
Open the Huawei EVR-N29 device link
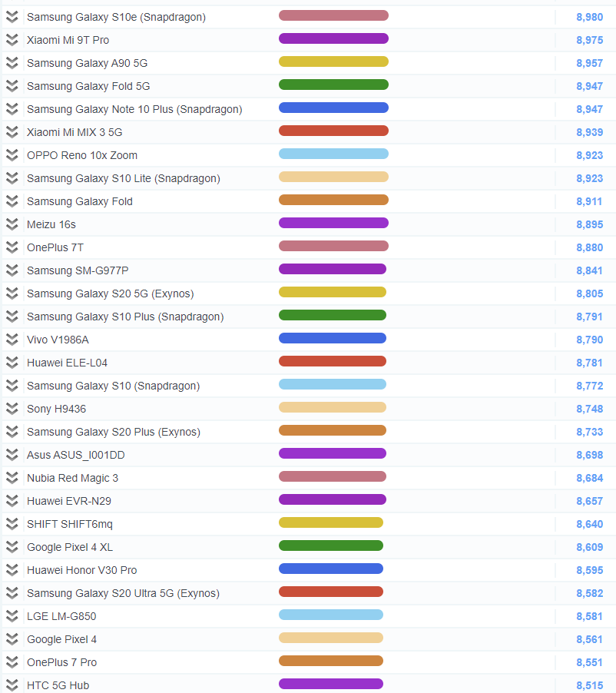coord(69,501)
